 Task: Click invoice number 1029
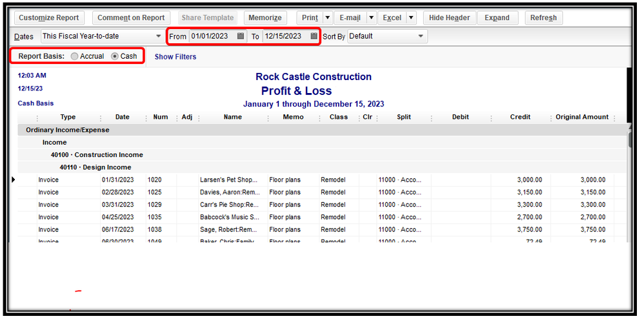click(x=155, y=205)
